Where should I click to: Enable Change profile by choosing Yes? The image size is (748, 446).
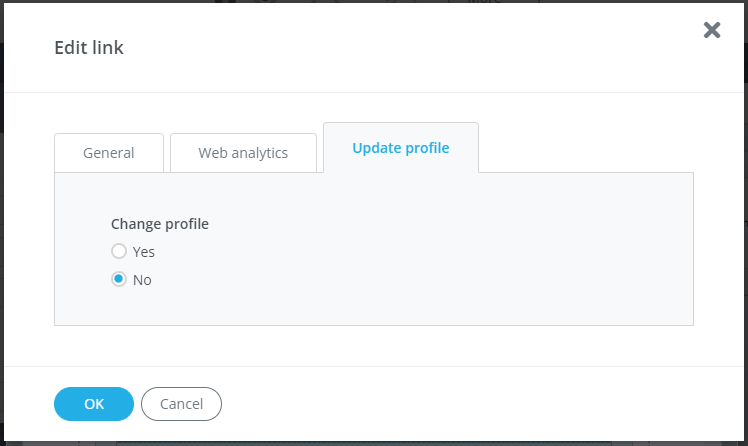pos(119,251)
